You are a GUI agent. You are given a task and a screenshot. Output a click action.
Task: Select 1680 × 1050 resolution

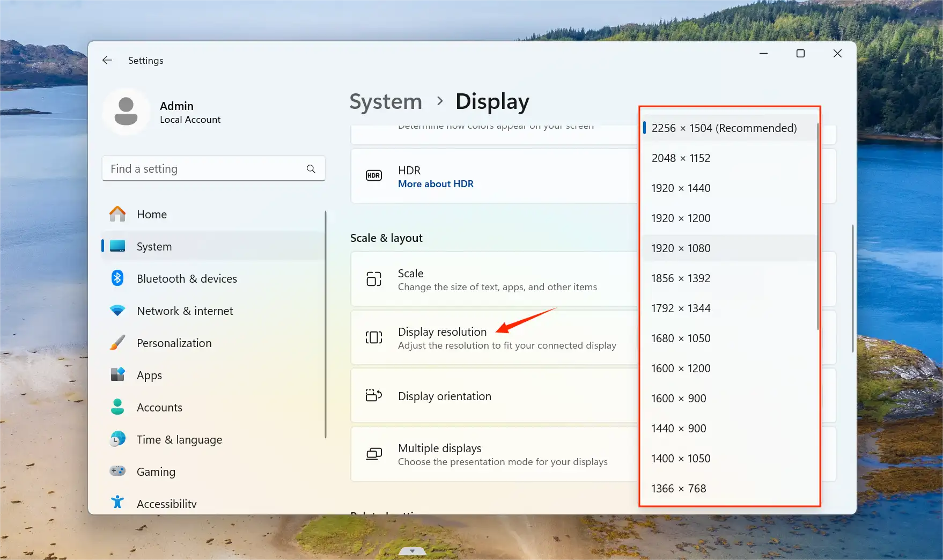click(x=729, y=338)
